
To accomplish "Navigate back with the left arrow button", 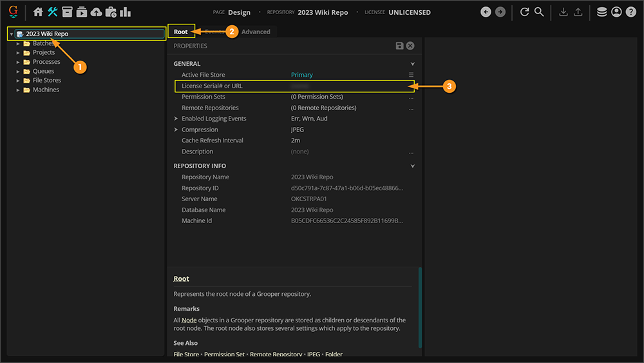I will 486,12.
